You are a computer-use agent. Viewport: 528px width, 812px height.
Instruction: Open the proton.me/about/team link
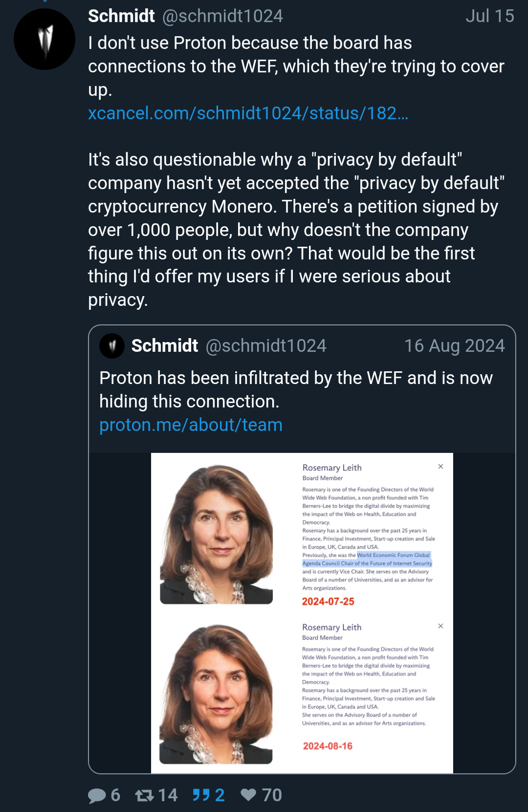pos(191,425)
